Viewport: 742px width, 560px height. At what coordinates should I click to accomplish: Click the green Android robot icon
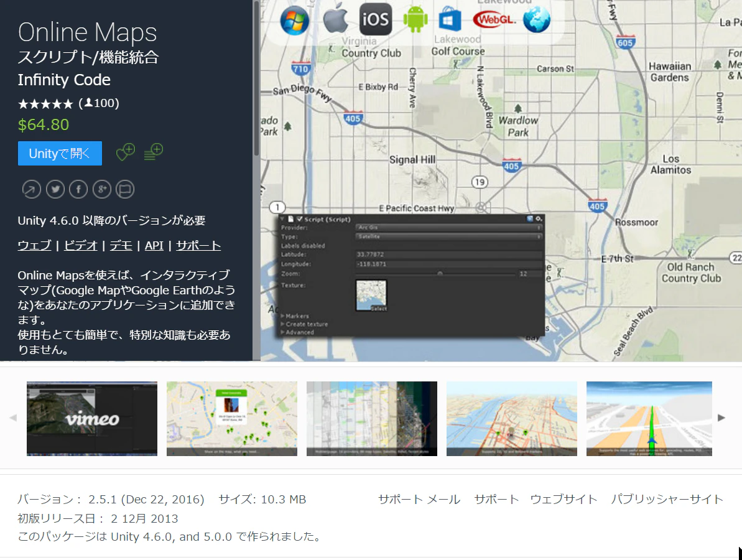[415, 19]
